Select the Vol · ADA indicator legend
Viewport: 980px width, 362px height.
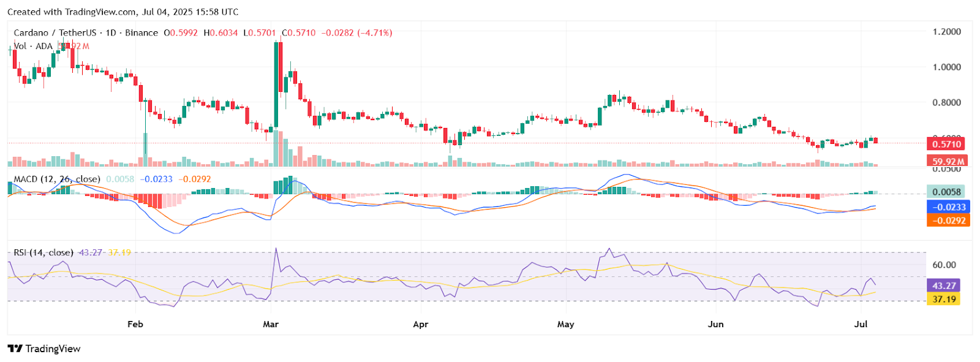(x=33, y=47)
